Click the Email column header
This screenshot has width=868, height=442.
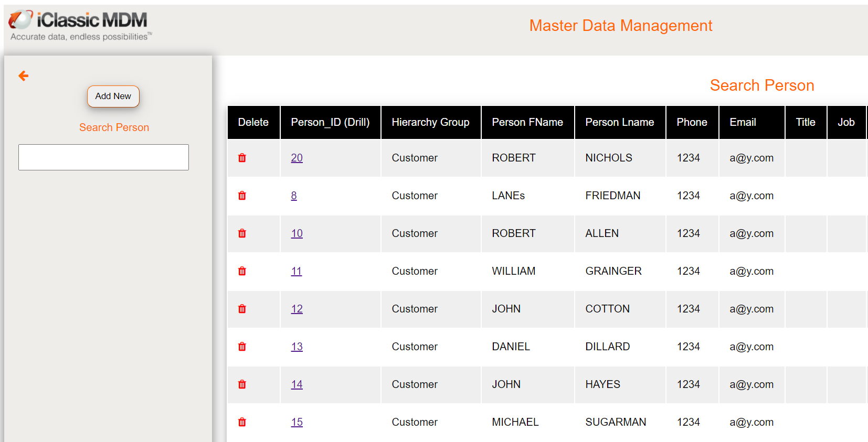point(751,122)
